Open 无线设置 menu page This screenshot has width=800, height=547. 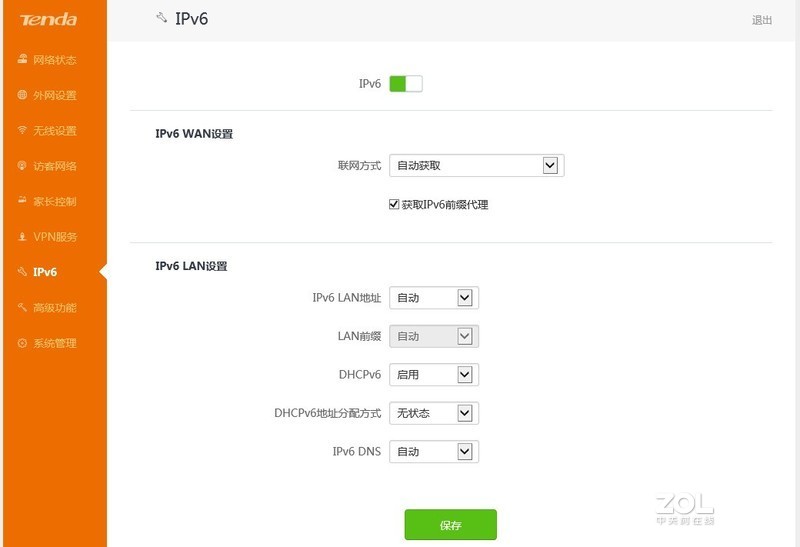(x=55, y=131)
